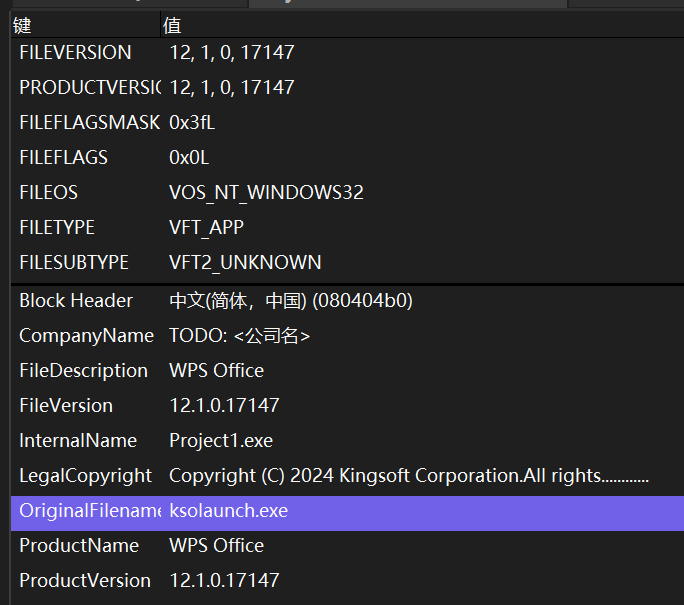
Task: Select the FILESUBTYPE key
Action: coord(74,262)
